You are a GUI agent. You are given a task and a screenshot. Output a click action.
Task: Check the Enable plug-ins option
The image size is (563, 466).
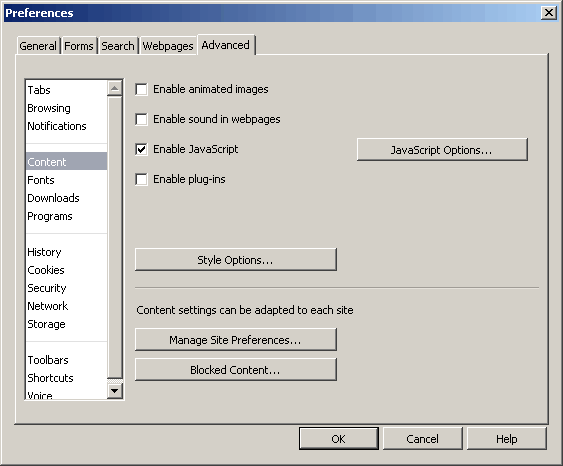tap(141, 179)
